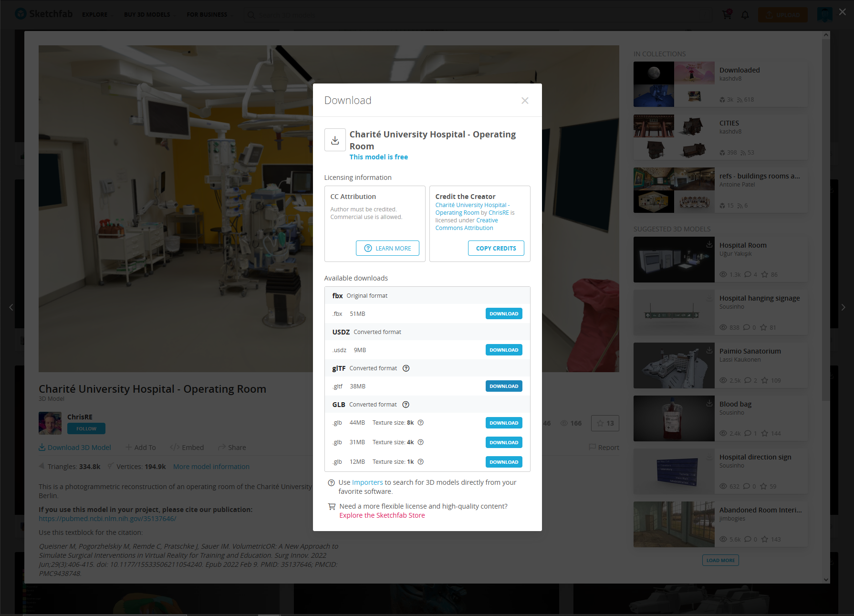
Task: Open the notifications bell
Action: [x=745, y=15]
